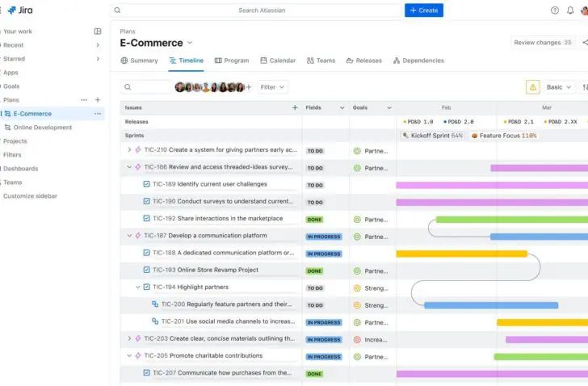Screen dimensions: 588x386
Task: Click the search magnifier in the top bar
Action: (x=117, y=10)
